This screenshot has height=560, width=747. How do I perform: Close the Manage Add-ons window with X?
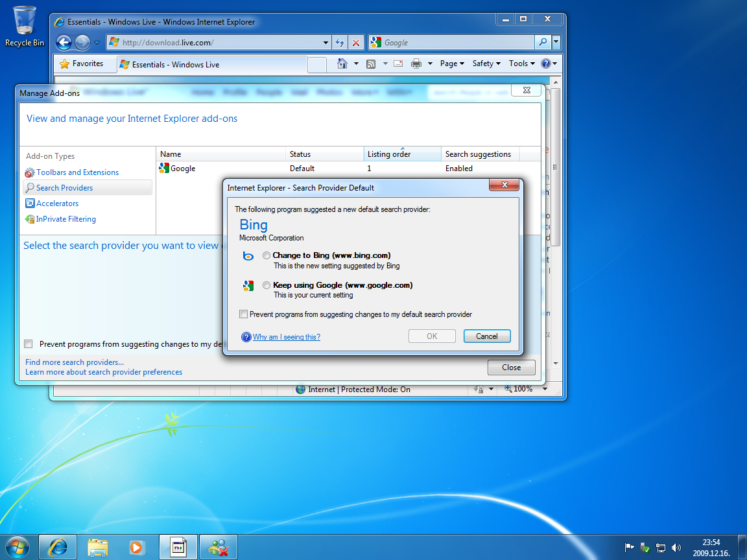pos(527,90)
